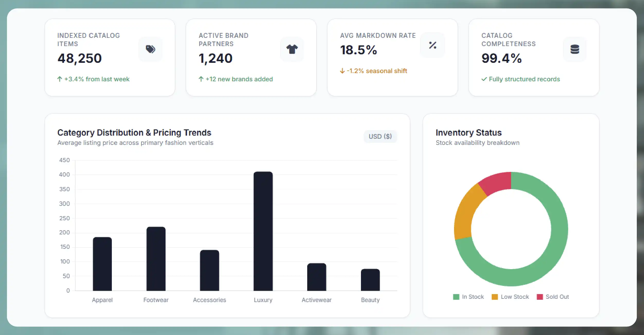Click the AVG MARKDOWN RATE heading
The width and height of the screenshot is (644, 335).
[x=378, y=36]
